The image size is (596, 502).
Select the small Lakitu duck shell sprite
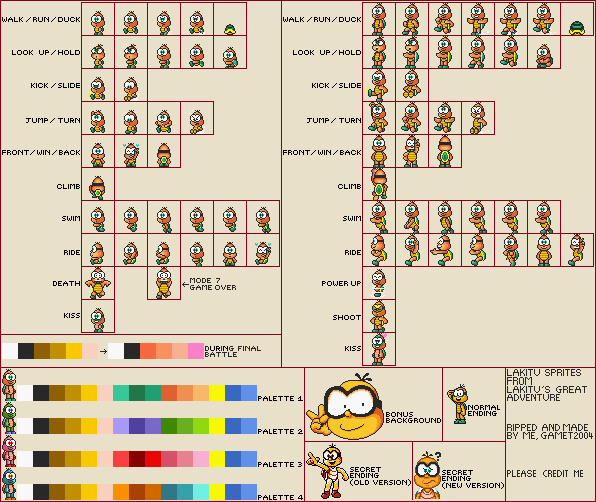pyautogui.click(x=230, y=29)
